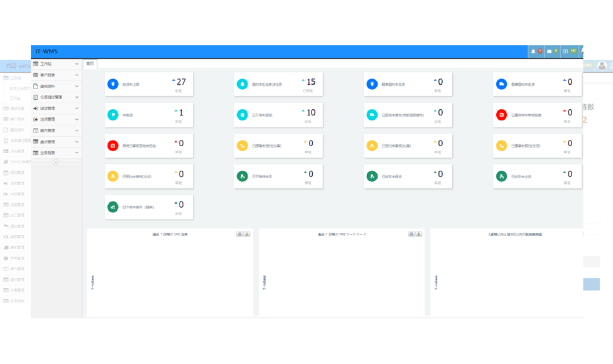
Task: Click the blue truck icon in top-right card
Action: pyautogui.click(x=501, y=84)
